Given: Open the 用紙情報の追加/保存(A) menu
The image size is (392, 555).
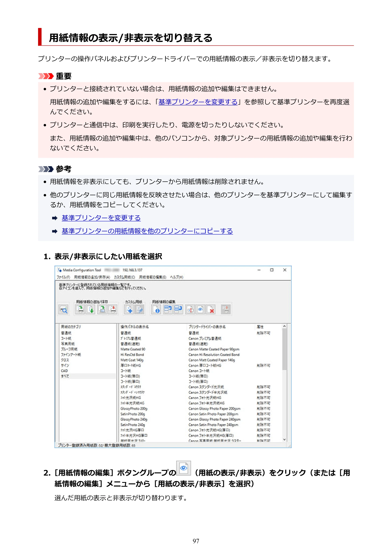Looking at the screenshot, I should coord(92,277).
